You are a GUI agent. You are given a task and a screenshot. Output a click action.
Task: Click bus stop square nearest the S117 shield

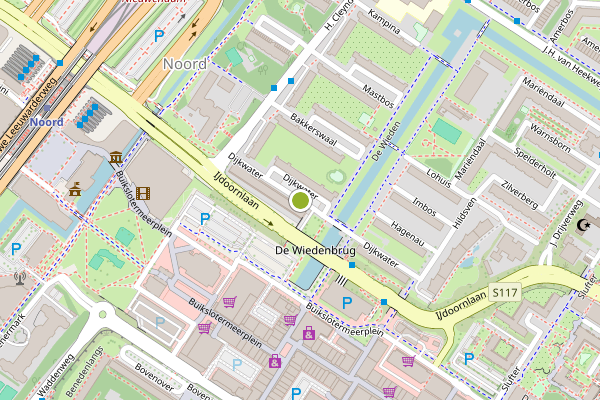384,302
